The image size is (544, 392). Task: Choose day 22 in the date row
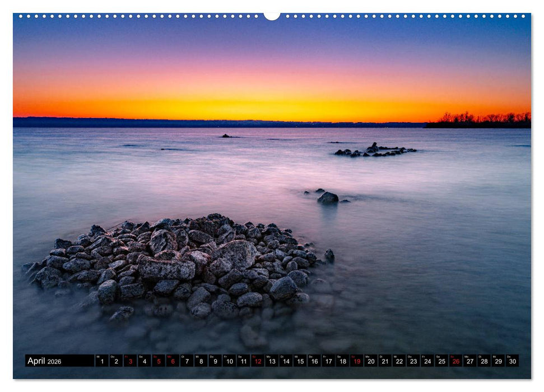(x=399, y=361)
